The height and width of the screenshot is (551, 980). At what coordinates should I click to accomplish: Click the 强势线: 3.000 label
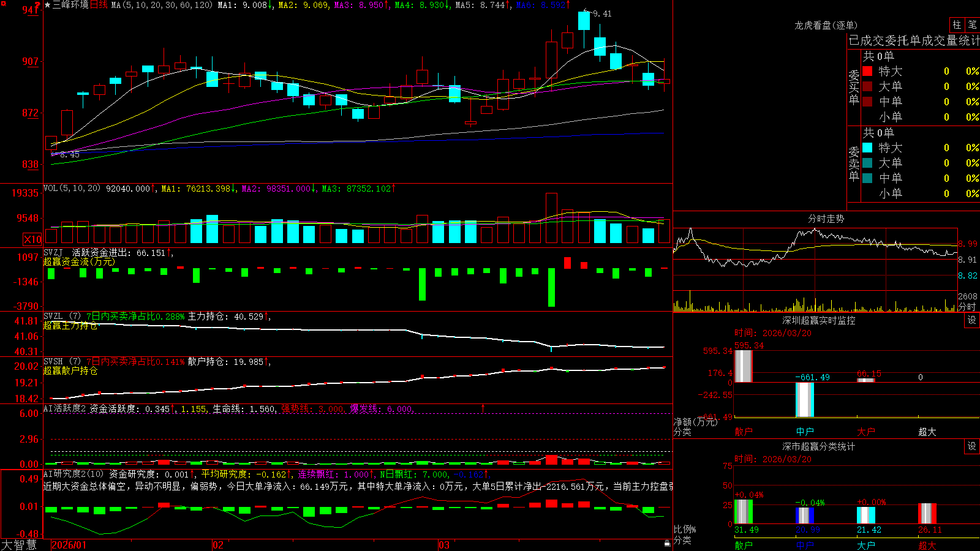[x=312, y=409]
